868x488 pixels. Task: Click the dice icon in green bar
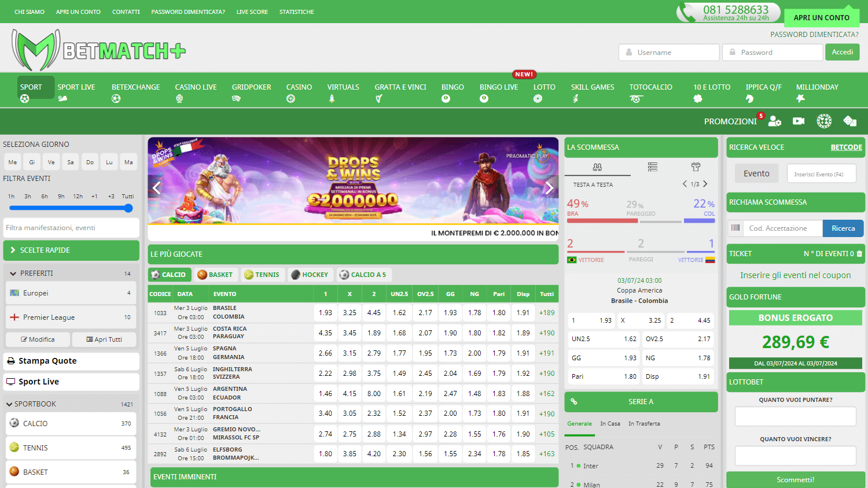click(x=849, y=121)
